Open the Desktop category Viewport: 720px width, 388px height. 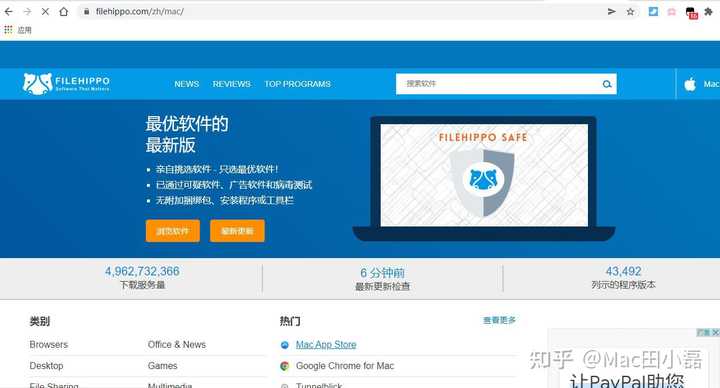click(x=46, y=366)
